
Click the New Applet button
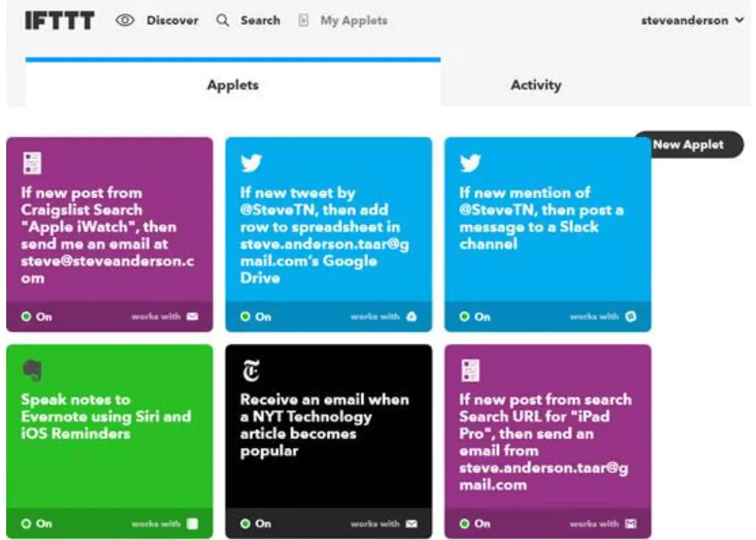pos(688,144)
